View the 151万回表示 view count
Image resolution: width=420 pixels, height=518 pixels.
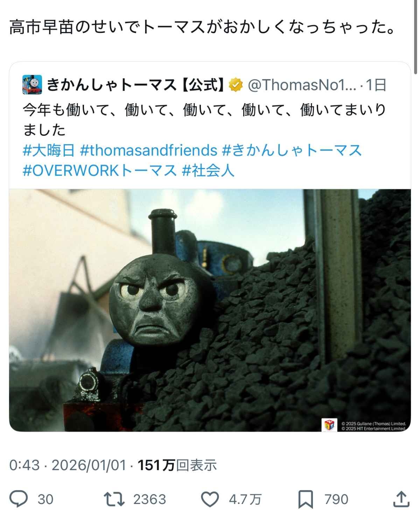[177, 465]
